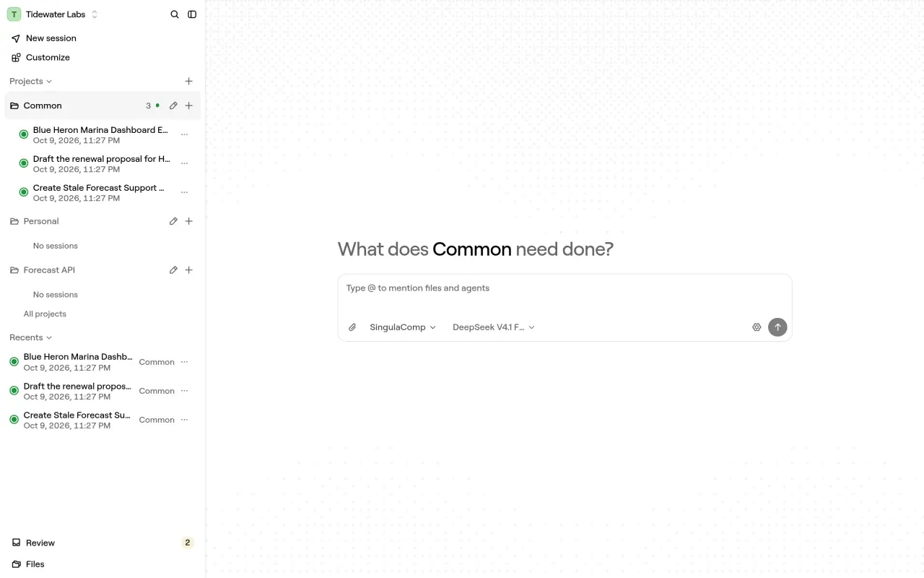Open the Create Stale Forecast Support session in Common
924x578 pixels.
point(100,193)
